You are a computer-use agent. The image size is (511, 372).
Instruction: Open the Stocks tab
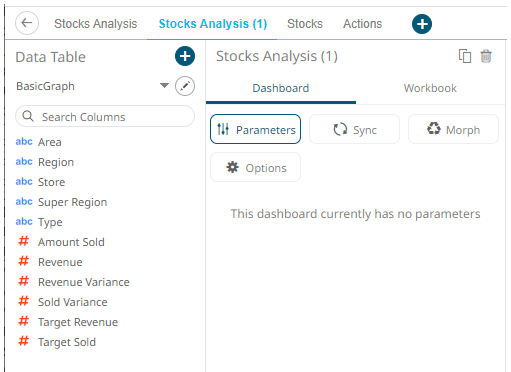[305, 24]
